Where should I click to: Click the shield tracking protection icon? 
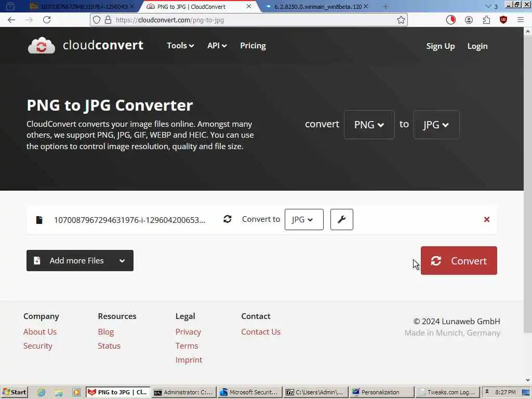[97, 20]
